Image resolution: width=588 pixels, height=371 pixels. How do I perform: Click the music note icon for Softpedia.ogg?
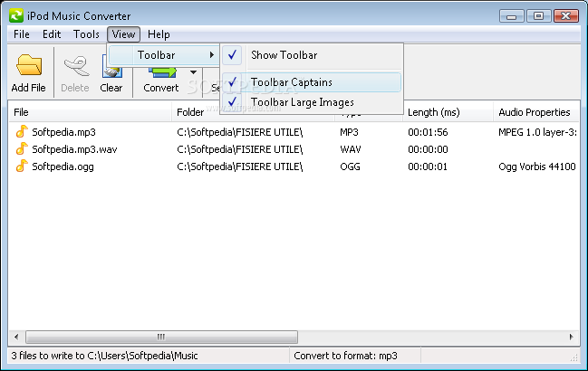point(22,166)
